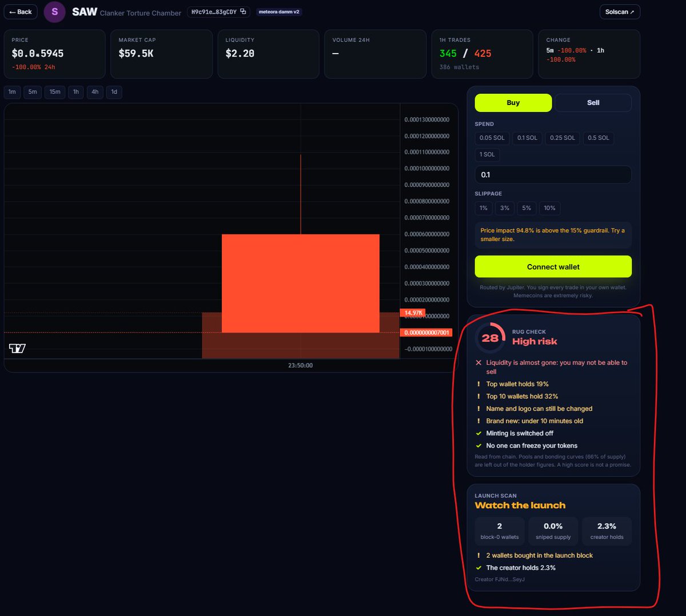Image resolution: width=686 pixels, height=616 pixels.
Task: Click 'Name and logo can still be changed'
Action: pos(539,409)
